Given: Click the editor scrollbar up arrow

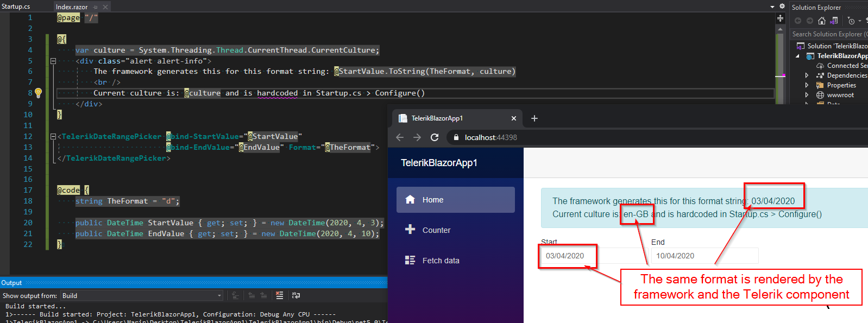Looking at the screenshot, I should click(781, 29).
